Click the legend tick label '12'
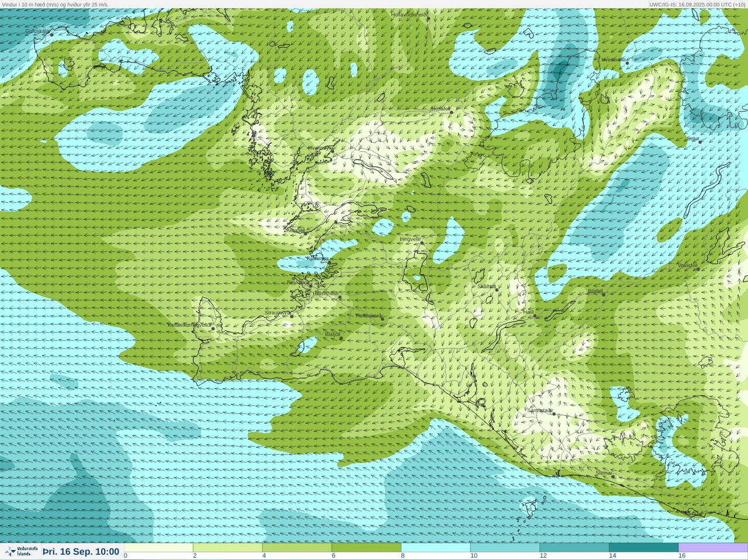Screen dimensions: 748x560 click(543, 556)
